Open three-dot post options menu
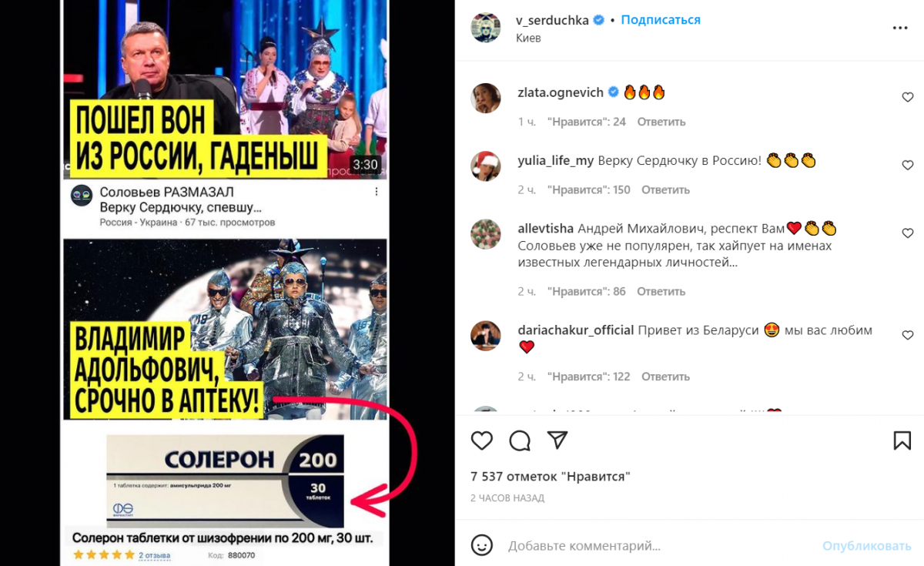Viewport: 924px width, 566px height. [x=900, y=28]
